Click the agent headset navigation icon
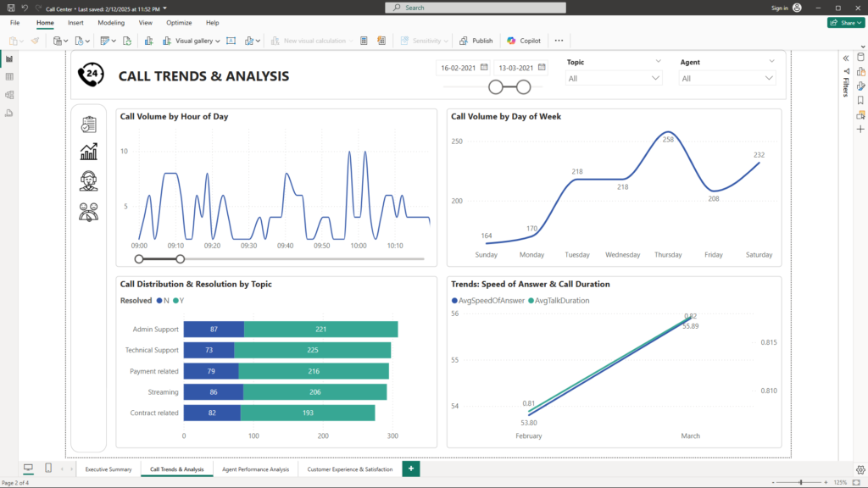 (x=88, y=180)
